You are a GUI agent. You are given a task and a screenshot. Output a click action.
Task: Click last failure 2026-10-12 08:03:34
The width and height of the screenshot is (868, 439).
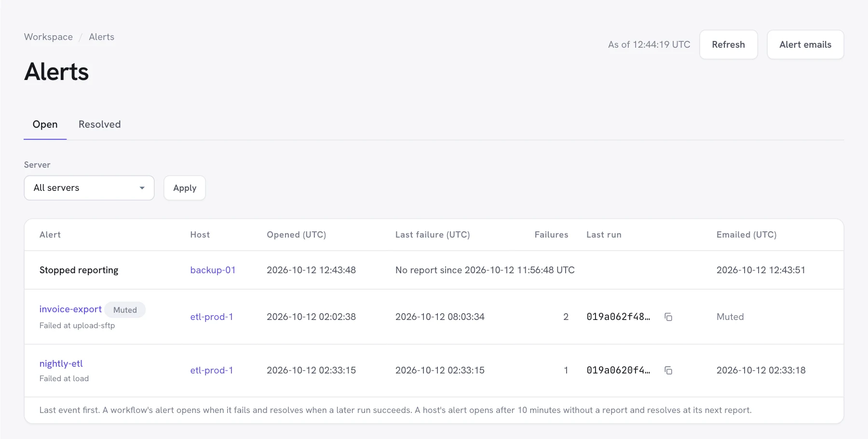(x=440, y=317)
